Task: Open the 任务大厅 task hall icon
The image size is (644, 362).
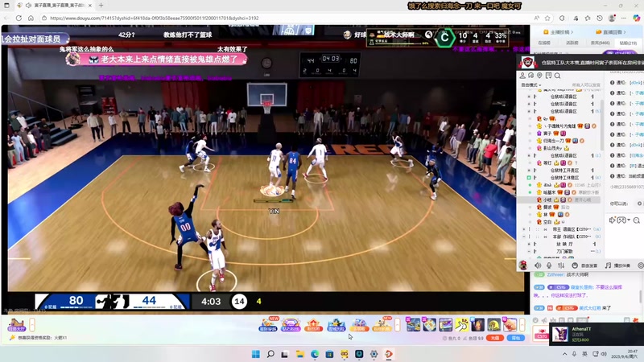Action: tap(16, 325)
